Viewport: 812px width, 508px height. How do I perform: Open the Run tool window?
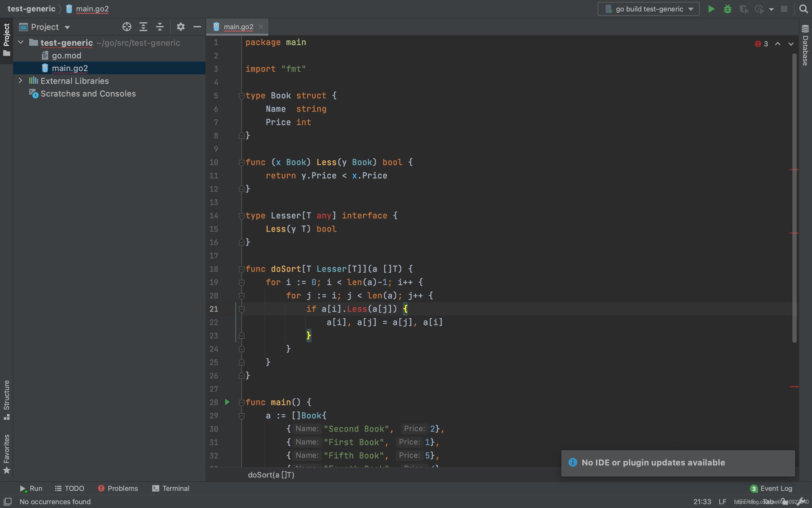pos(31,488)
